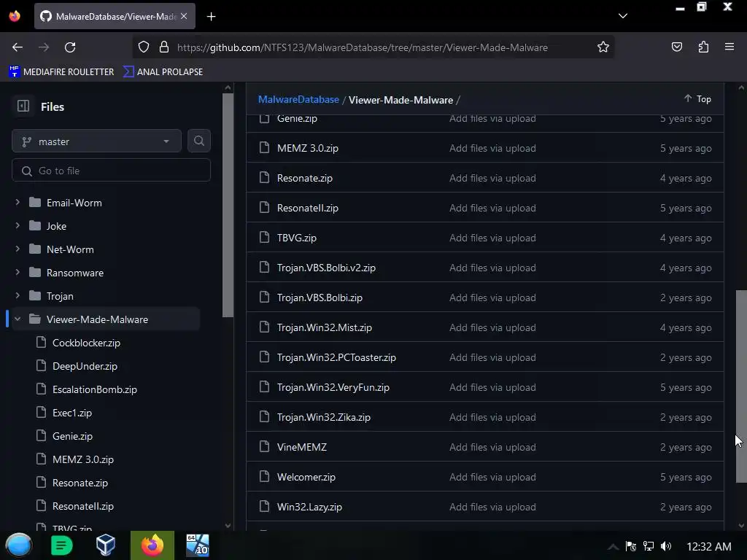Screen dimensions: 747x560
Task: Open the volume speaker tray icon
Action: (x=666, y=546)
